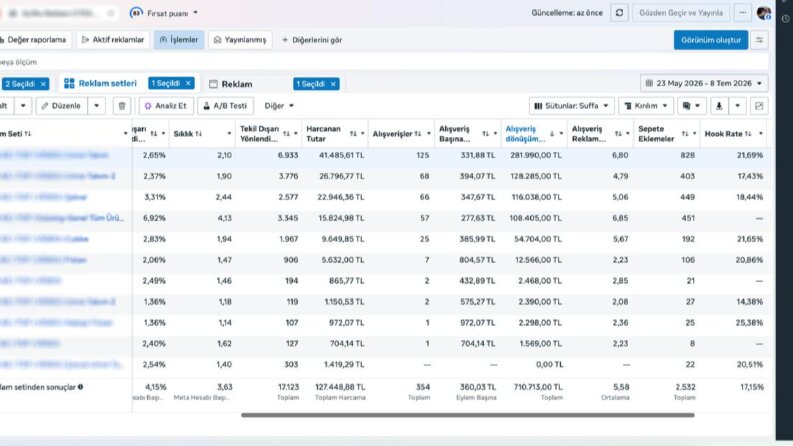Remove the '2 Seçildi' selection chip
Viewport: 793px width, 446px height.
[43, 84]
